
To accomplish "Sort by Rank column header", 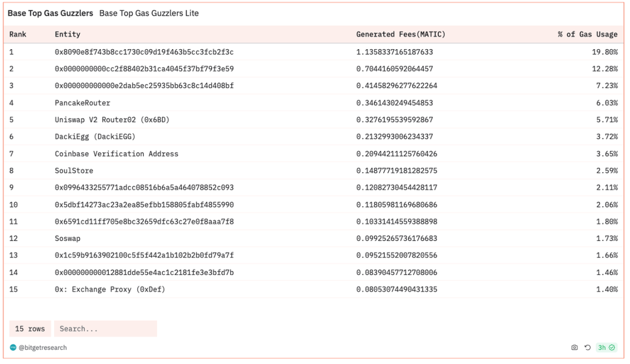I will pos(17,34).
